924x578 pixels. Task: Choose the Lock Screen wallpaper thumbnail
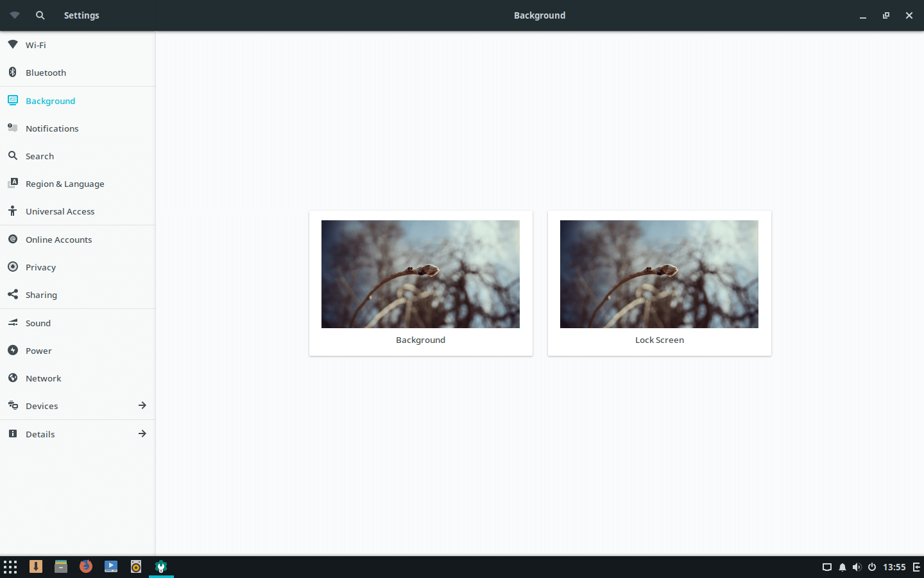(x=659, y=274)
